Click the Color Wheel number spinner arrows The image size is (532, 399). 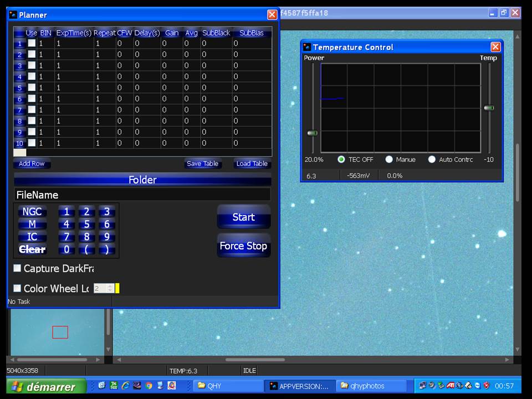click(110, 288)
